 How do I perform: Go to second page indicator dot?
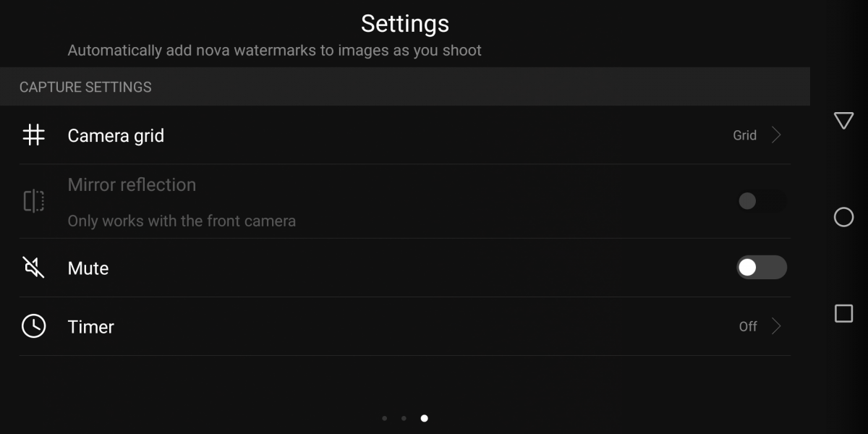404,418
